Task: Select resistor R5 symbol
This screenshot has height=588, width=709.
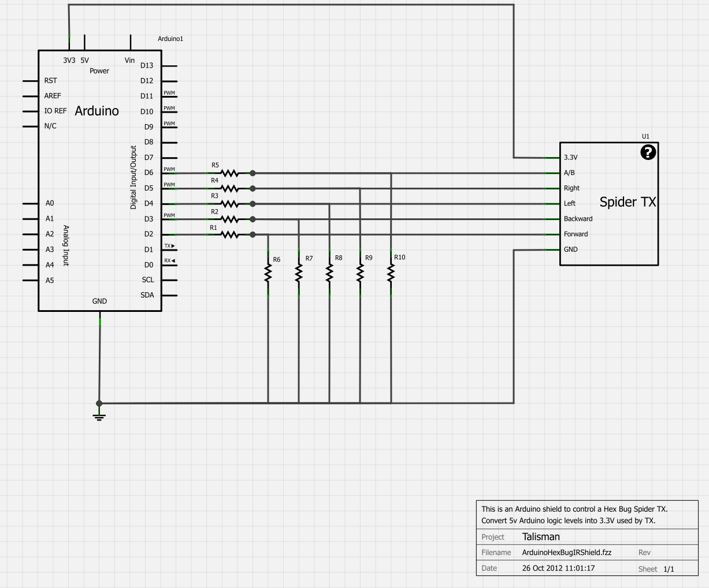Action: point(230,173)
